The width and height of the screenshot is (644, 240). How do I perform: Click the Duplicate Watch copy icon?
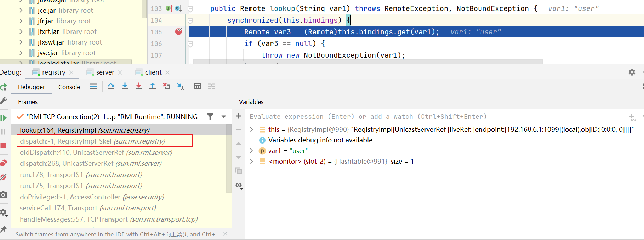pyautogui.click(x=239, y=171)
